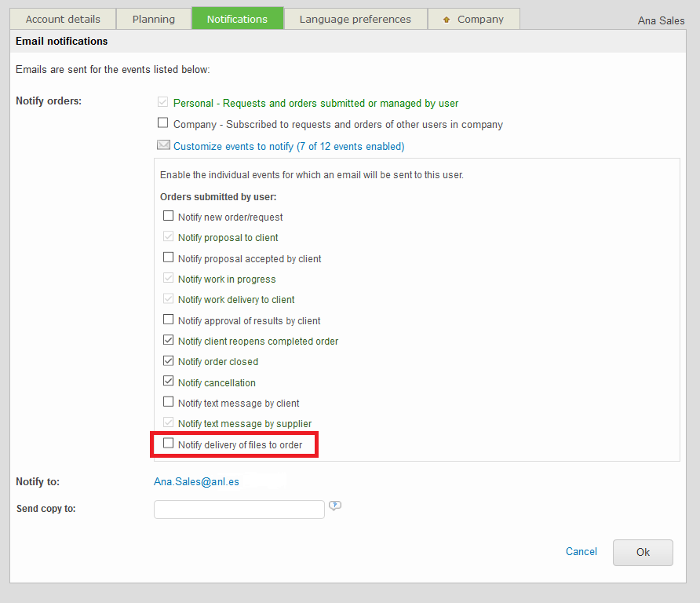Image resolution: width=700 pixels, height=603 pixels.
Task: Open the Ana.Sales@anl.es email link
Action: tap(196, 481)
